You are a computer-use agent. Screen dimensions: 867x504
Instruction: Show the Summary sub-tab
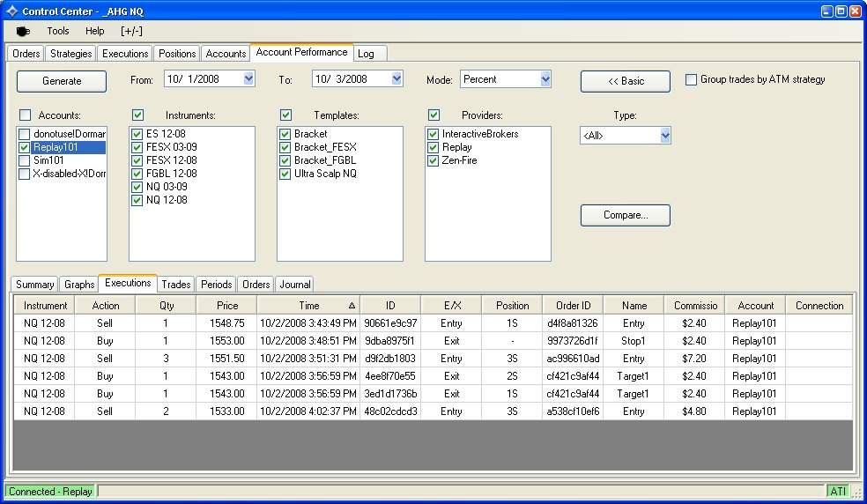click(35, 285)
